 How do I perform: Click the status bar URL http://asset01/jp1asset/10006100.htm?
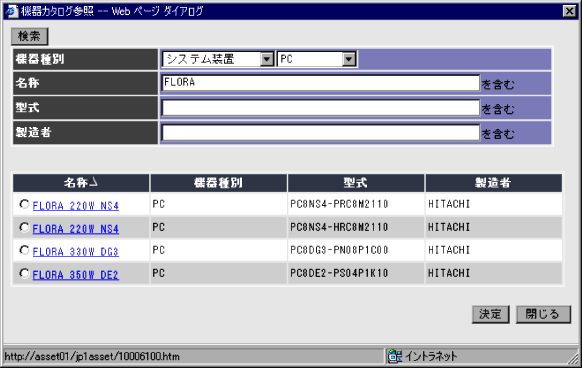pyautogui.click(x=92, y=356)
